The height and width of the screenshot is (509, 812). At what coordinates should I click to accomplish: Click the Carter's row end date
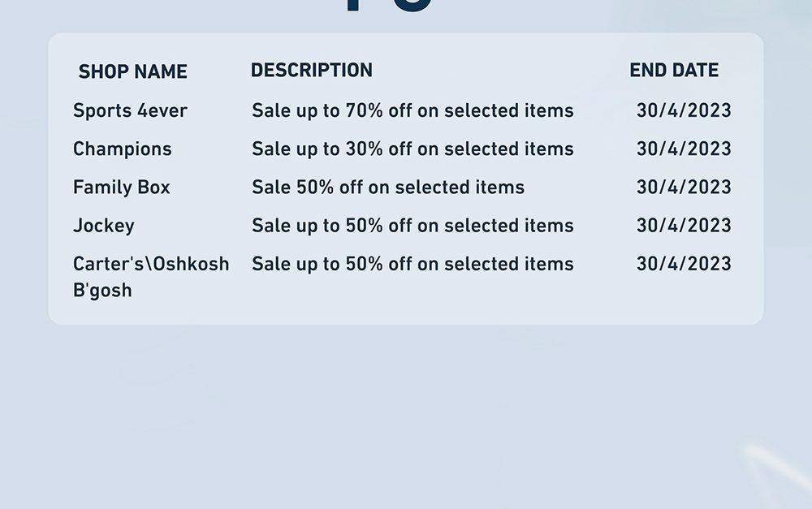point(684,264)
